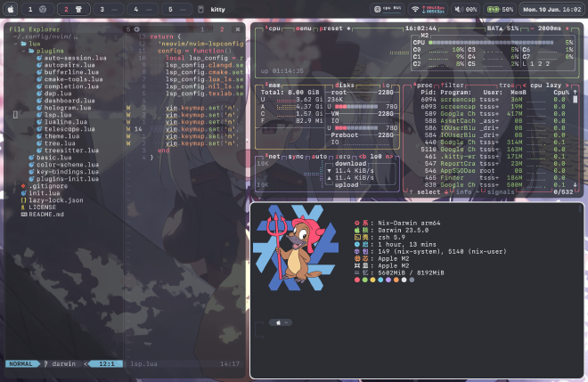Click the green color dot in neofetch
588x382 pixels.
(x=365, y=280)
